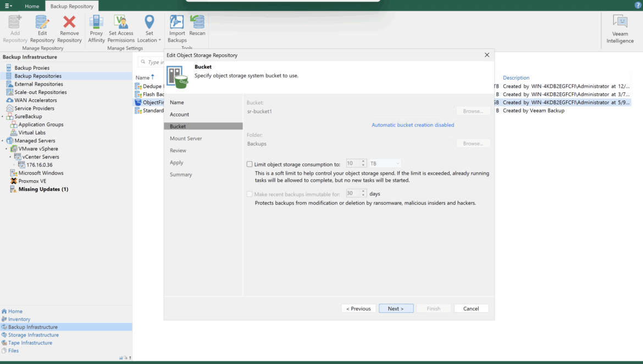
Task: Click the Virtual Labs icon
Action: pyautogui.click(x=14, y=133)
